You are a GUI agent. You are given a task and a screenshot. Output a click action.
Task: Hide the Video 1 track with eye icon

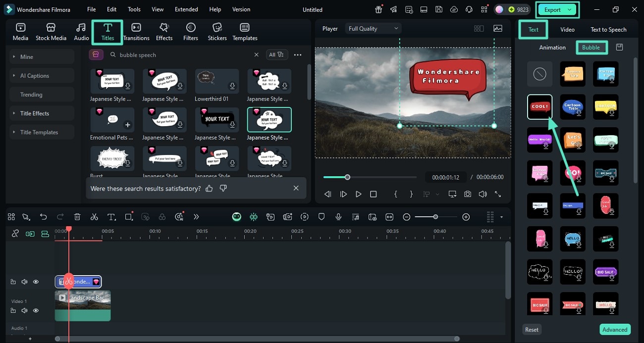(x=36, y=310)
